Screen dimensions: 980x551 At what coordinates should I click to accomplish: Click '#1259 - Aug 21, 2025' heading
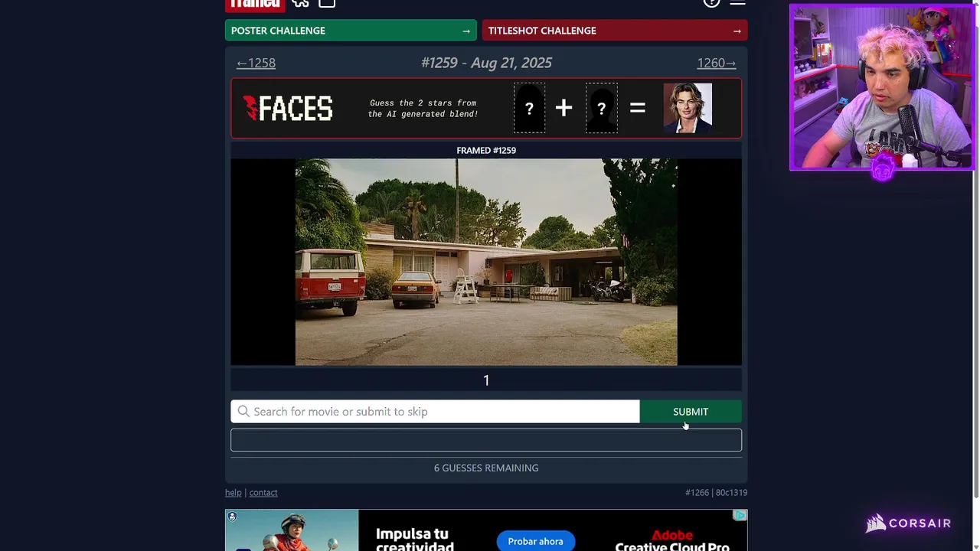click(x=486, y=63)
